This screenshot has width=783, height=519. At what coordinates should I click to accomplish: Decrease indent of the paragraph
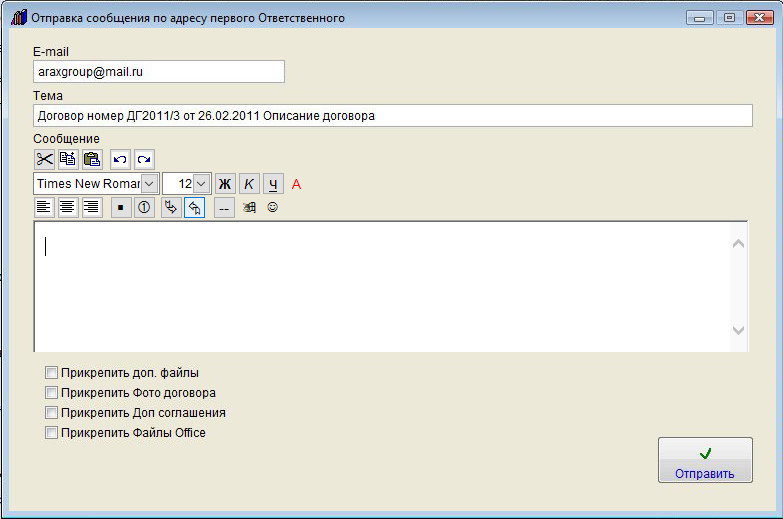tap(195, 207)
